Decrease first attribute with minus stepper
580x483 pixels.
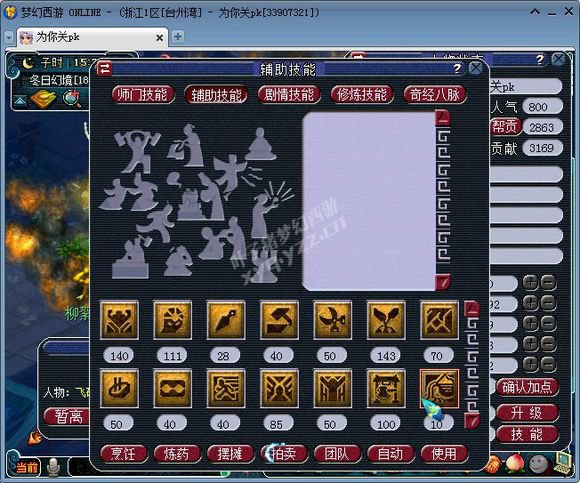(548, 283)
